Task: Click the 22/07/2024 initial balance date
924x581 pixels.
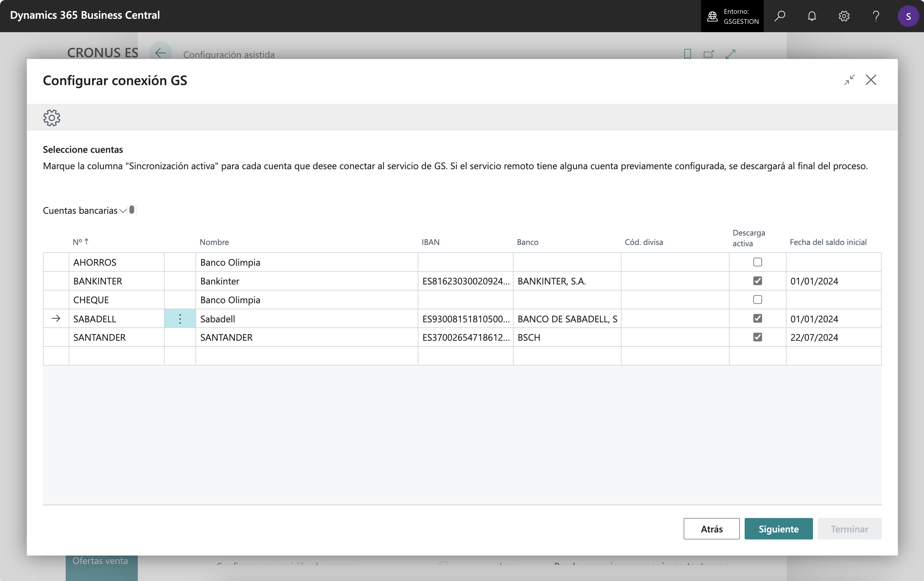Action: click(833, 337)
